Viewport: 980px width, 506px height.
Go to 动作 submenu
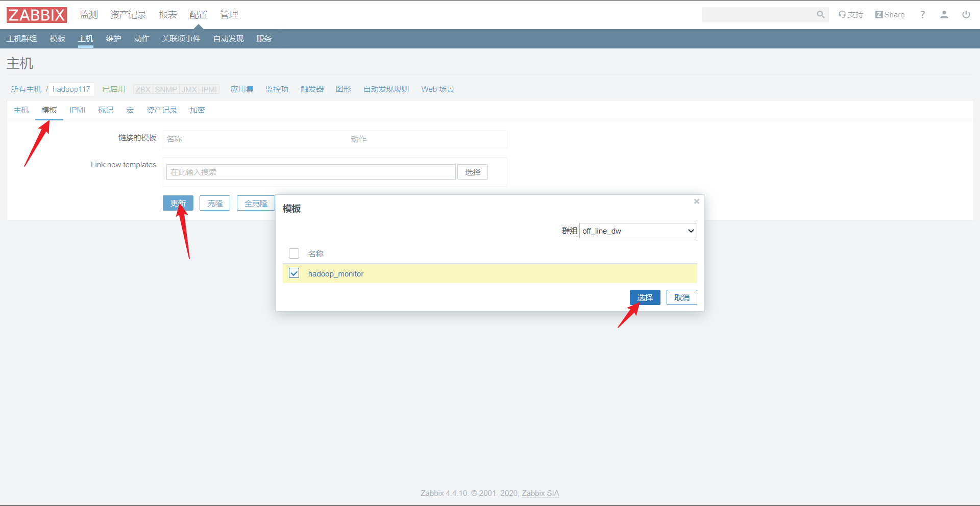[x=141, y=39]
